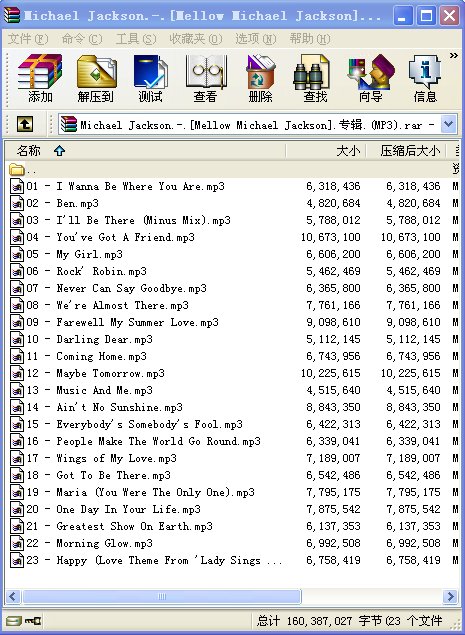
Task: Open the 工具(S) menu
Action: 136,39
